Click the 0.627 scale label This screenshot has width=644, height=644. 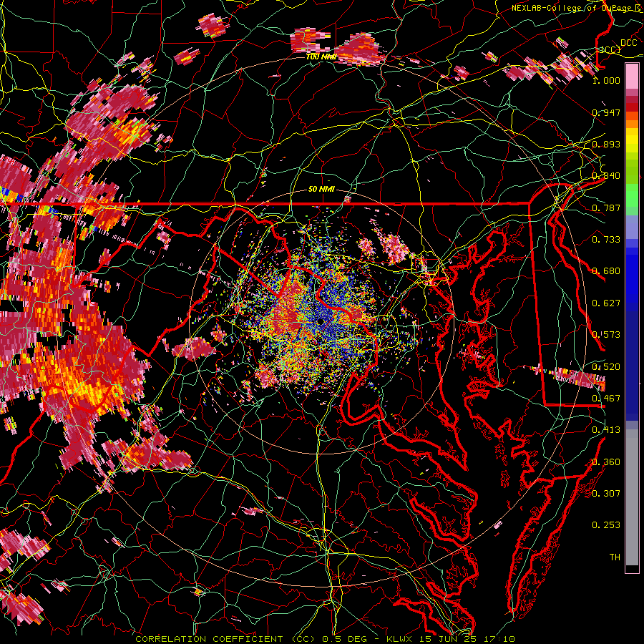(606, 303)
